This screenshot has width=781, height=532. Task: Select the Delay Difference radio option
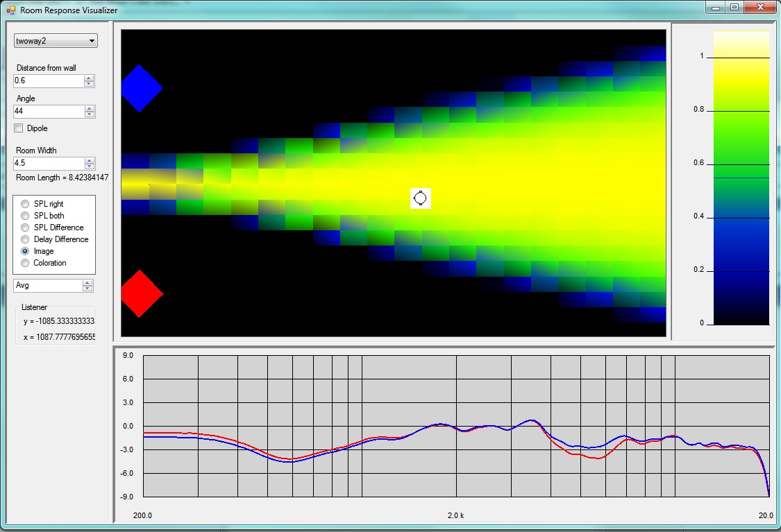(x=25, y=239)
